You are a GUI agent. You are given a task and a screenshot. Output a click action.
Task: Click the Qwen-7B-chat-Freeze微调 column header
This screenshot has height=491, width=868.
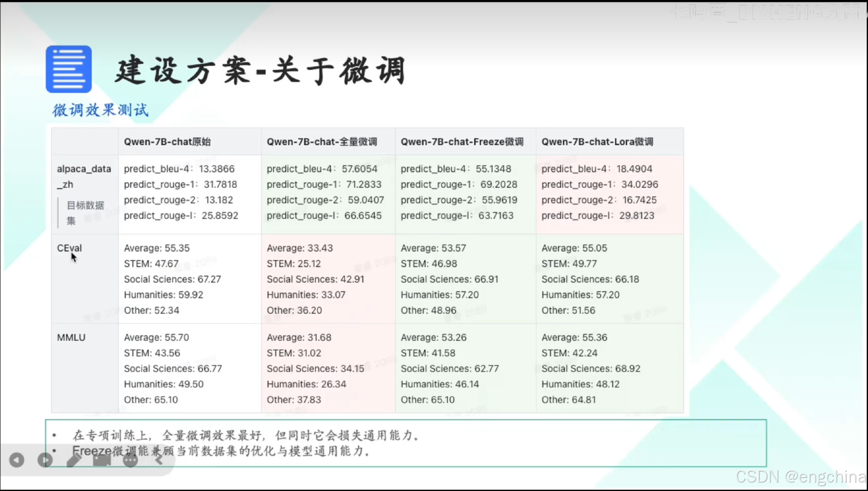[x=462, y=142]
